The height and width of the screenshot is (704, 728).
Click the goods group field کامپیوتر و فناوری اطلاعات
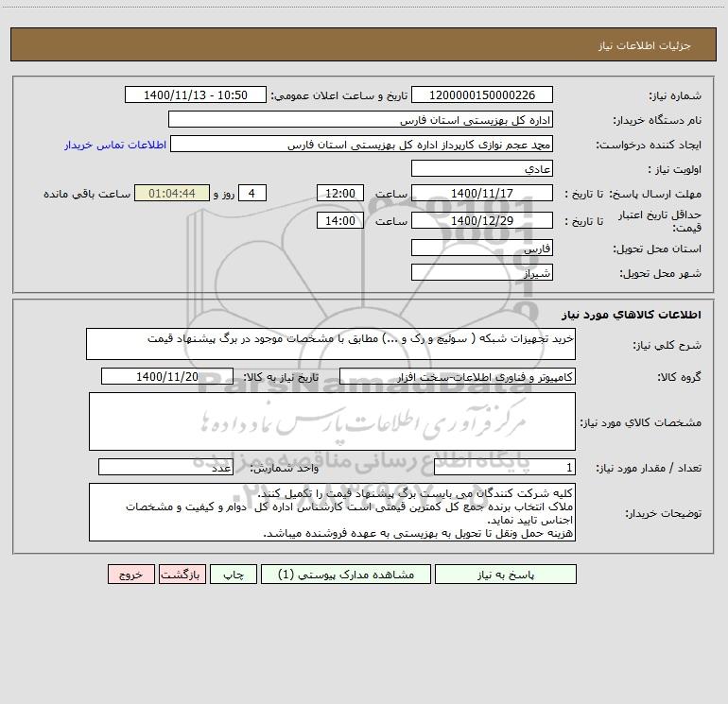458,376
